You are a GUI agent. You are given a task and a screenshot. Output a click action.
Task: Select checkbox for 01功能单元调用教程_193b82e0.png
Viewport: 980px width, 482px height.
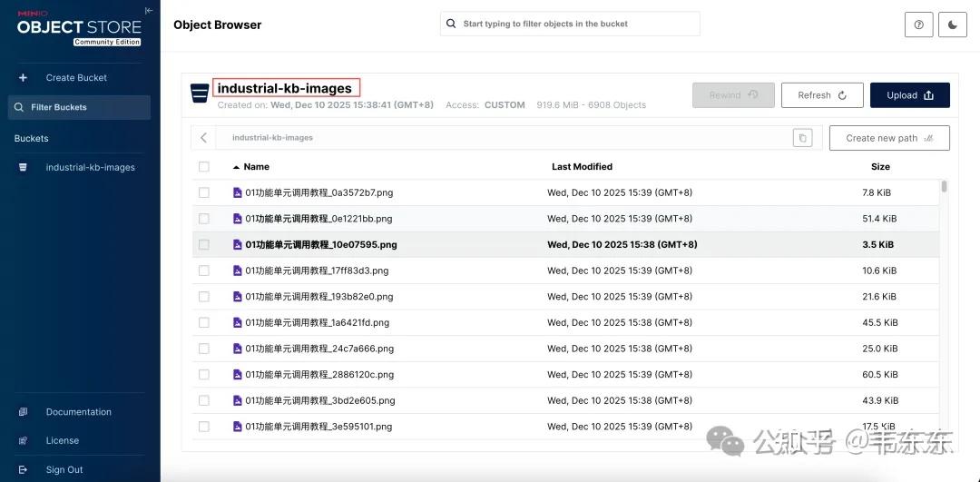coord(204,297)
